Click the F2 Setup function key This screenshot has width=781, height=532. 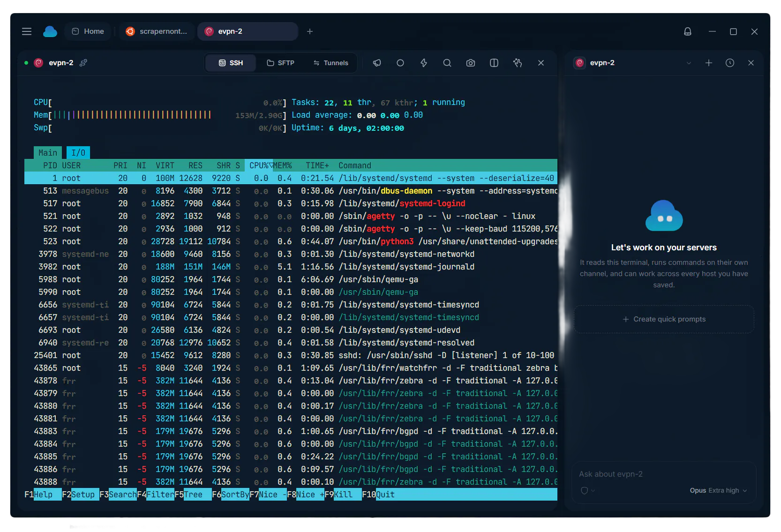click(81, 495)
